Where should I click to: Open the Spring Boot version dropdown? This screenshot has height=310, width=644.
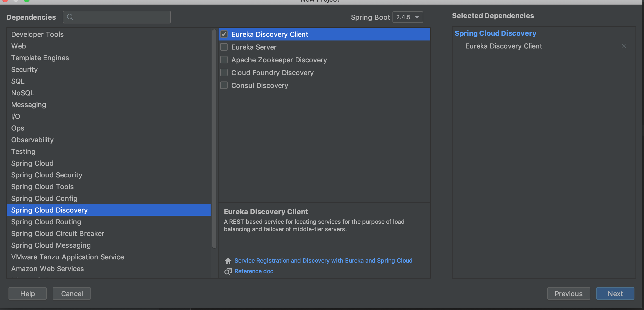pos(408,17)
